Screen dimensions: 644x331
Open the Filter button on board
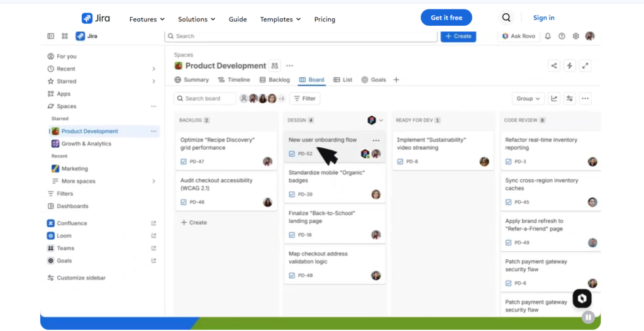[305, 99]
